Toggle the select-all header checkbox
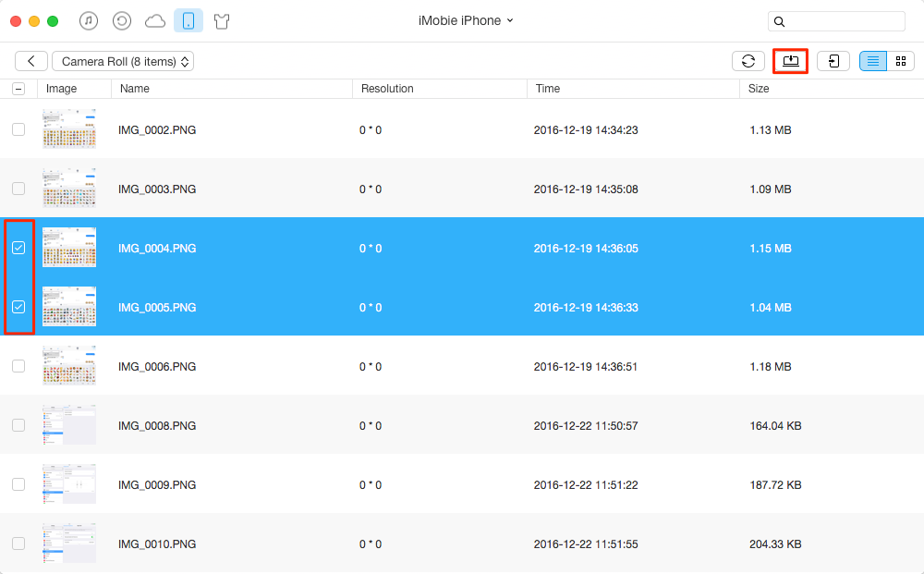The height and width of the screenshot is (574, 924). 18,89
